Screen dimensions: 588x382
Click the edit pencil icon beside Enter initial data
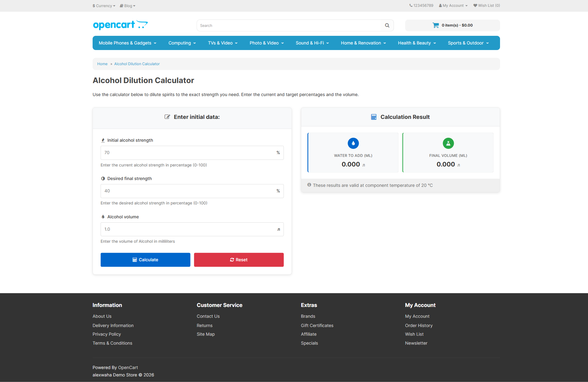point(167,117)
